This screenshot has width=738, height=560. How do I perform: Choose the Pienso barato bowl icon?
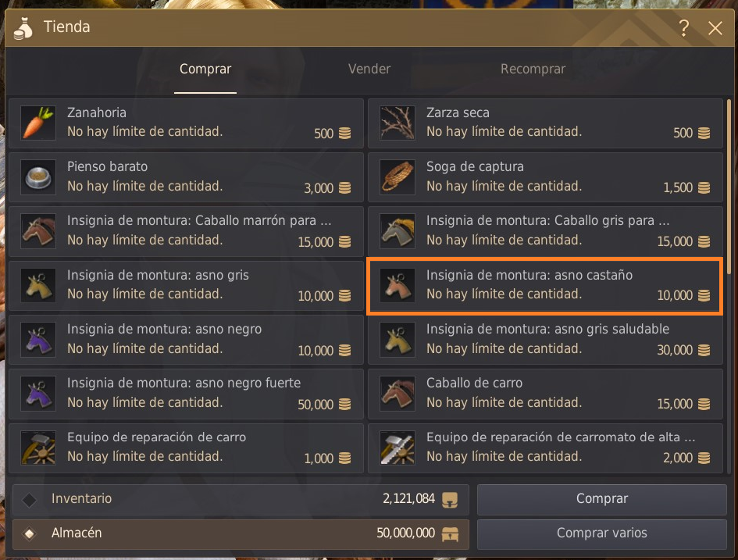pyautogui.click(x=38, y=177)
